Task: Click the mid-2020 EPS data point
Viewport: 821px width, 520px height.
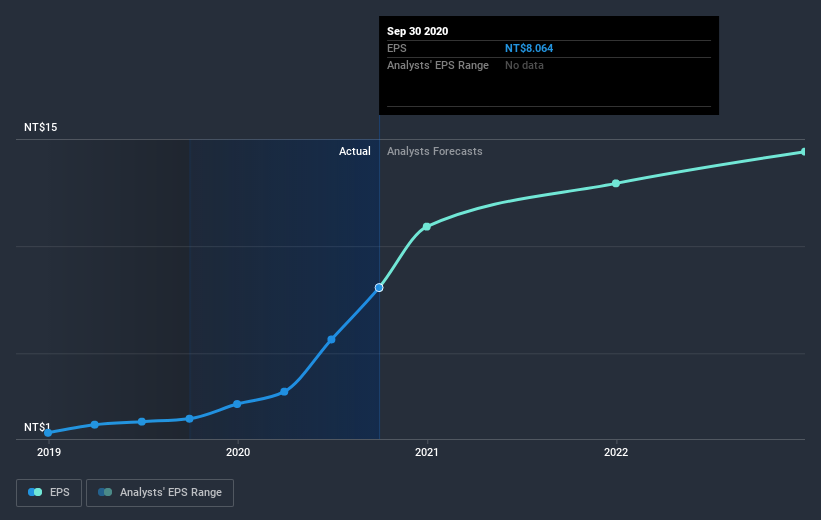Action: [x=331, y=340]
